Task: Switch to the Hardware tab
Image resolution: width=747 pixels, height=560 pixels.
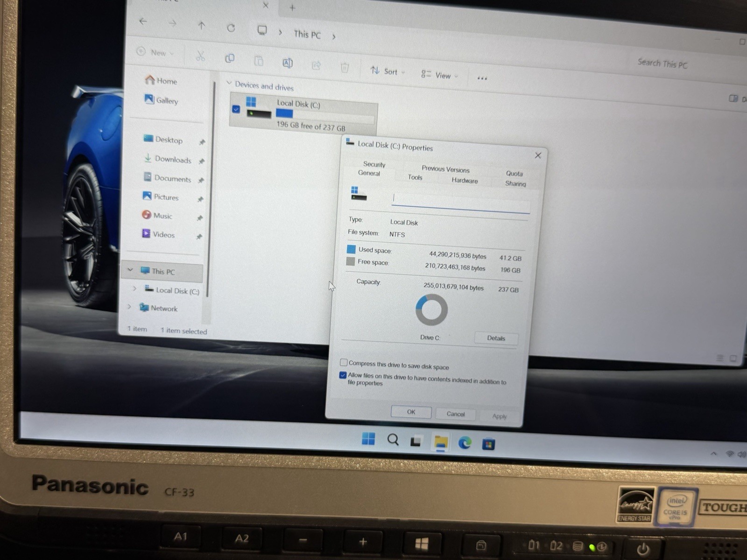Action: [465, 181]
